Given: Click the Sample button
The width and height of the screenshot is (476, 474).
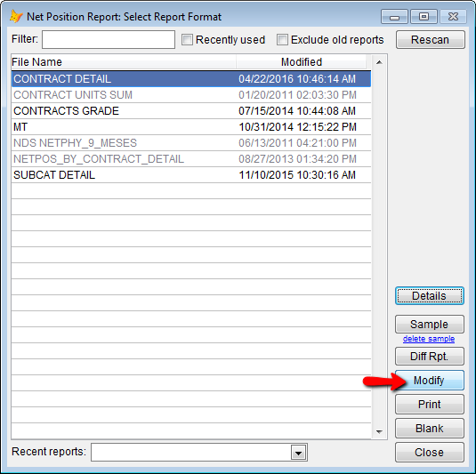Looking at the screenshot, I should pos(430,324).
